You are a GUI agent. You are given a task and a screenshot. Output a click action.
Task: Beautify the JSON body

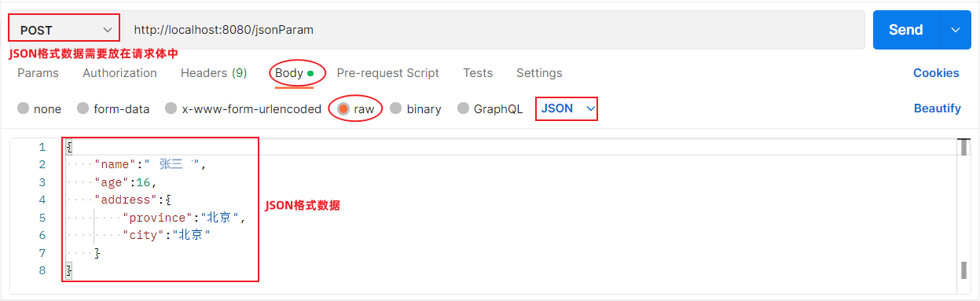[x=938, y=108]
